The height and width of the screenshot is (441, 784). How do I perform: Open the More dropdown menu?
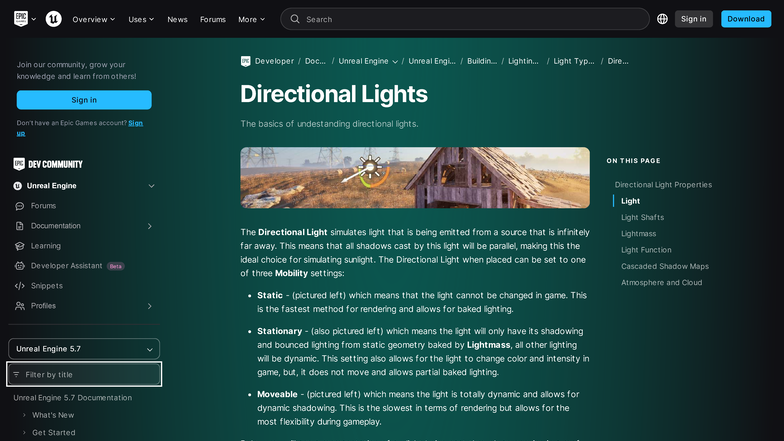(252, 19)
